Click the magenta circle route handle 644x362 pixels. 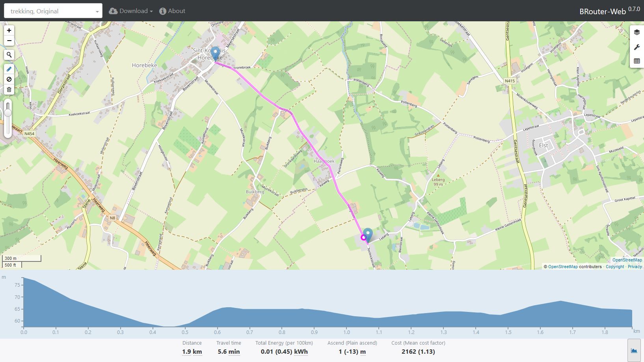(x=363, y=237)
